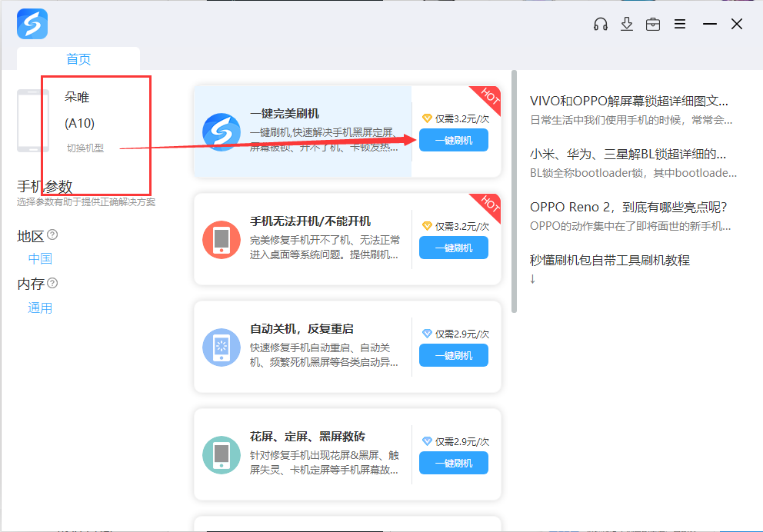Click the 花屏、定屏 teal phone icon
This screenshot has height=532, width=763.
(x=222, y=454)
